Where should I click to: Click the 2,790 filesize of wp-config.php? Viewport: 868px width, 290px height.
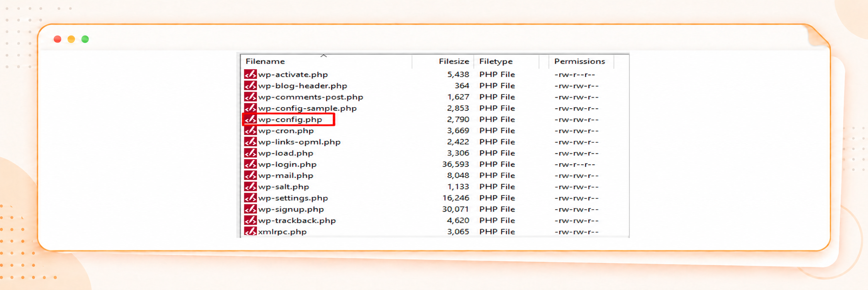pyautogui.click(x=458, y=119)
